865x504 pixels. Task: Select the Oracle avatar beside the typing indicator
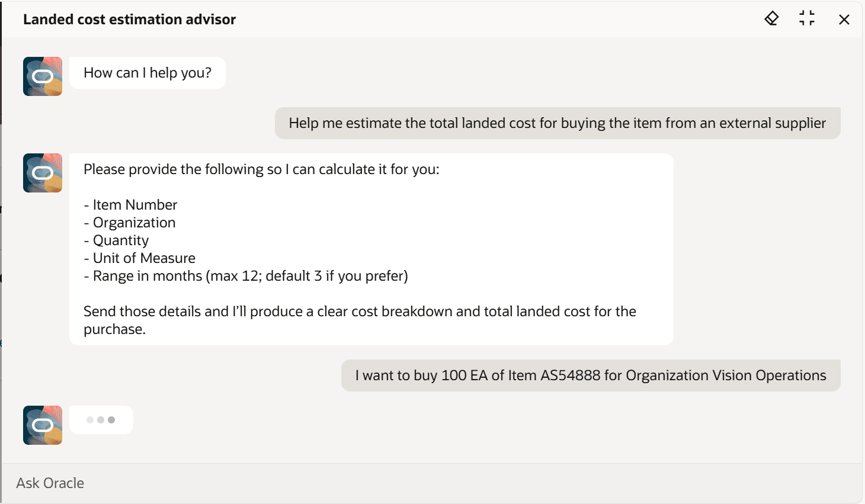tap(42, 425)
